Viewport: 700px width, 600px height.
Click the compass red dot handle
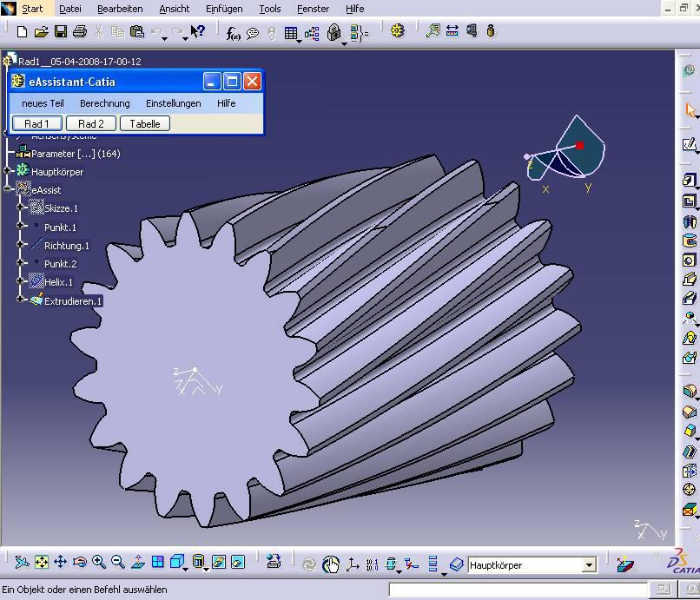click(580, 145)
